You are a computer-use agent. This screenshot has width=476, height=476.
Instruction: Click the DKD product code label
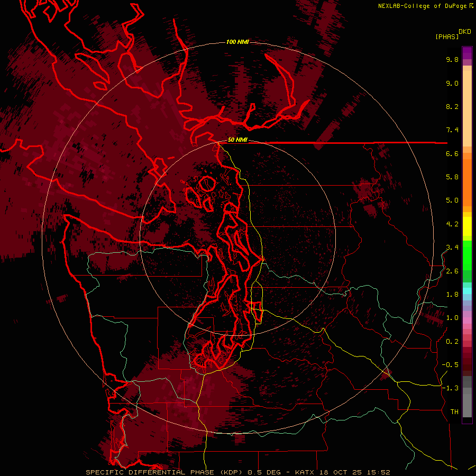(465, 32)
